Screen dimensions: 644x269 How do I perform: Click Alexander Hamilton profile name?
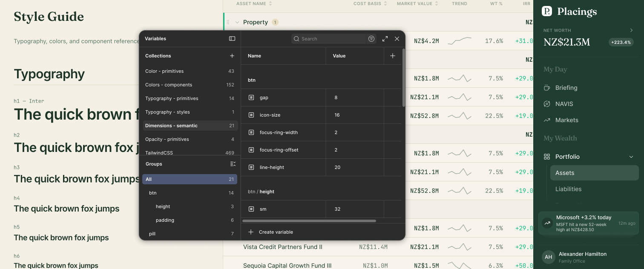[583, 254]
